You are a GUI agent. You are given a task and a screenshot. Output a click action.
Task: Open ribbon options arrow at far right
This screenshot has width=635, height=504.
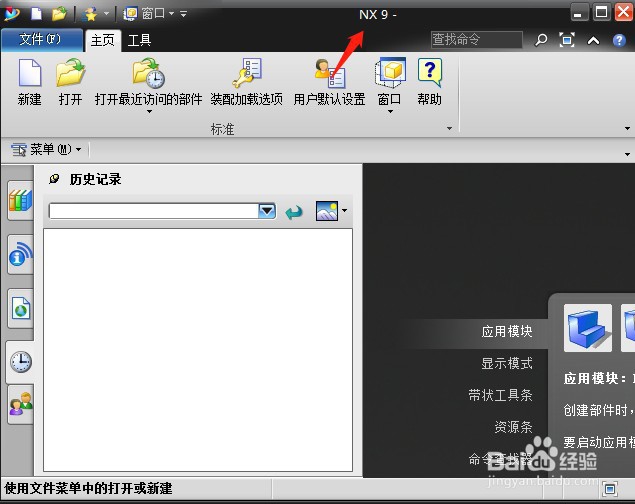click(x=627, y=129)
